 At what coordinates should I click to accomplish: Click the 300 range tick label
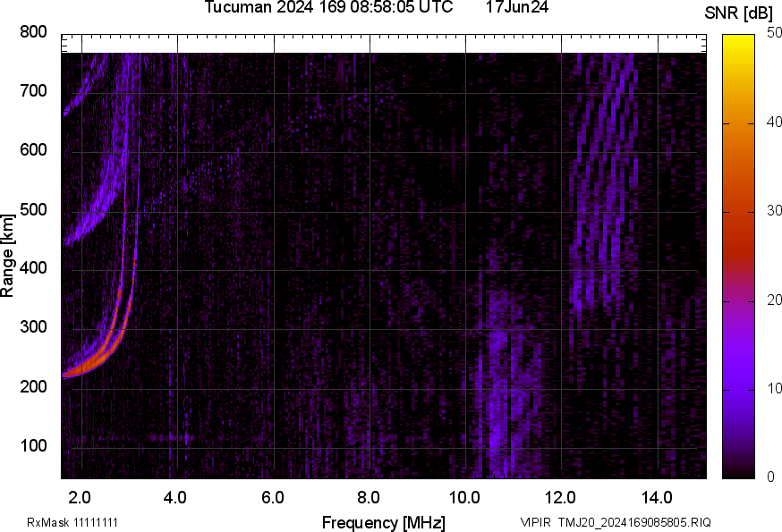pos(33,327)
